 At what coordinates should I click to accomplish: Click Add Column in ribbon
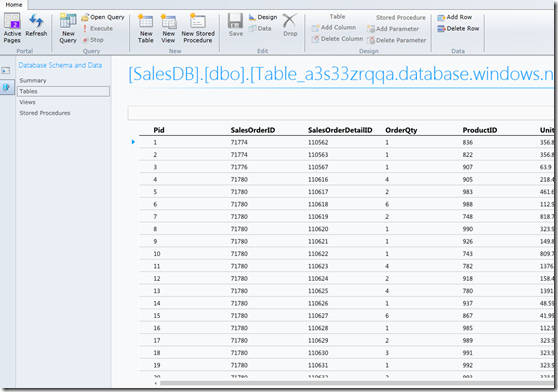click(x=334, y=28)
